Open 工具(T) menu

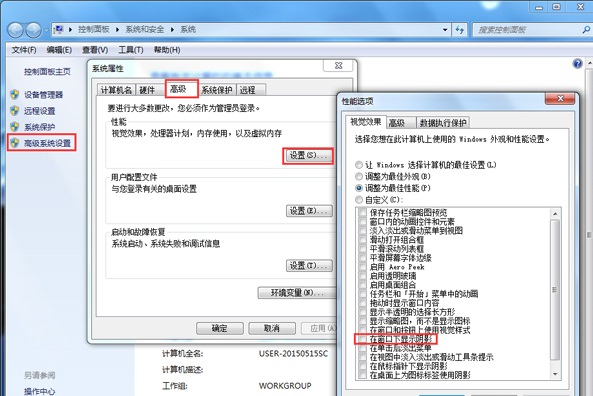[130, 50]
